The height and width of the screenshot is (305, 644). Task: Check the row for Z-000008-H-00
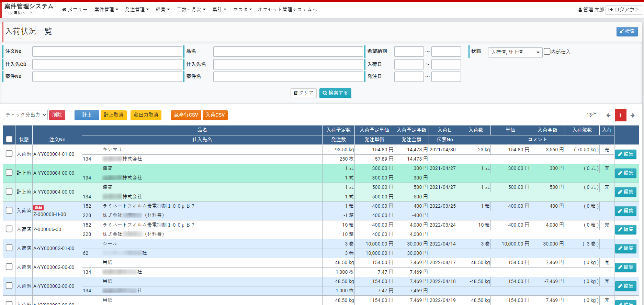click(9, 210)
